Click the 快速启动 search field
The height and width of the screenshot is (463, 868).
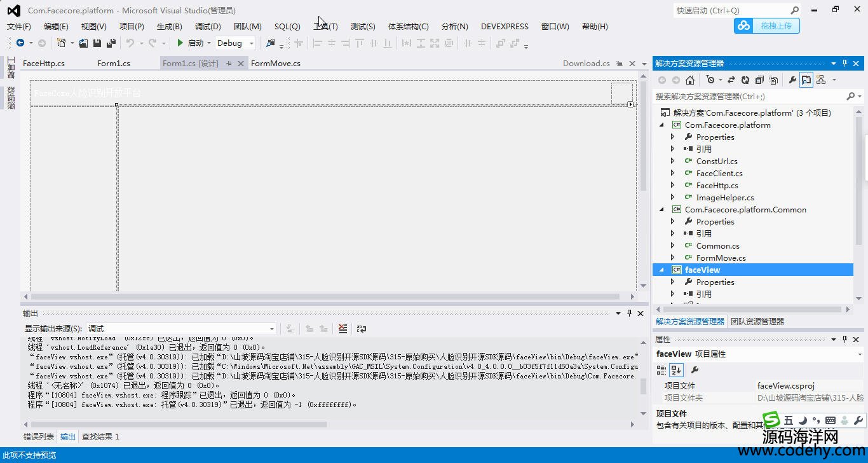point(737,10)
